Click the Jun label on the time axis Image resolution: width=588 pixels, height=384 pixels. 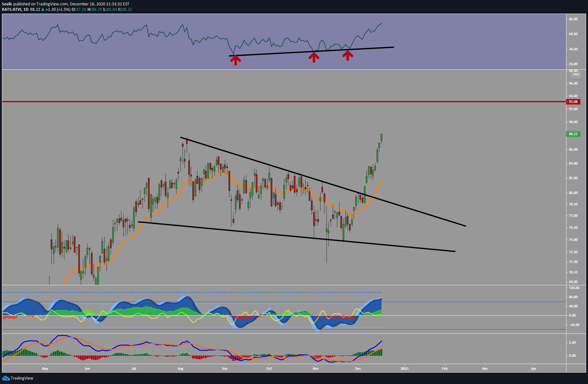tap(87, 368)
